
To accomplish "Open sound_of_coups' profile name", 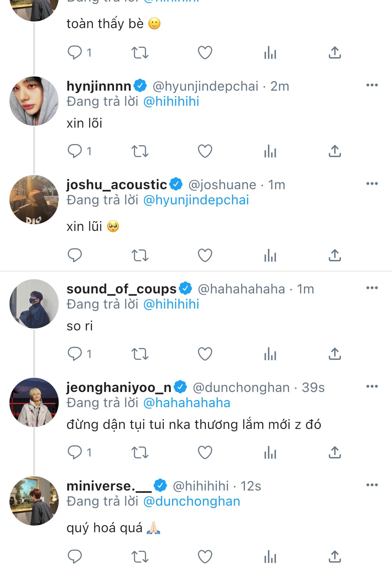I will 122,289.
